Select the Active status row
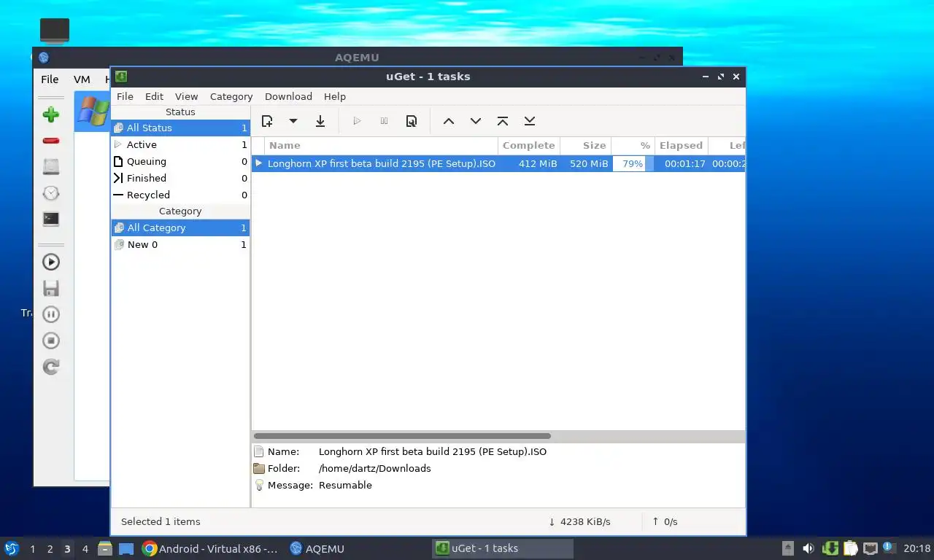Viewport: 934px width, 560px height. (180, 144)
